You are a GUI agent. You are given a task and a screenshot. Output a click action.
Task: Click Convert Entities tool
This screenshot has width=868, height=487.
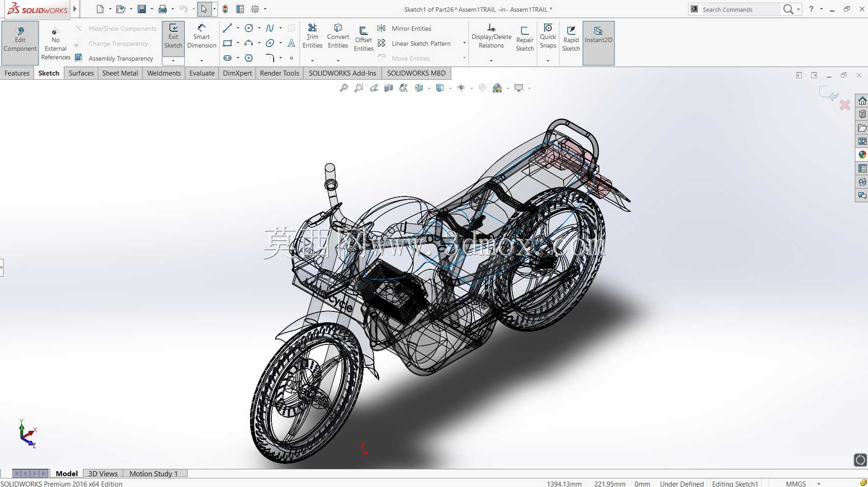coord(338,36)
